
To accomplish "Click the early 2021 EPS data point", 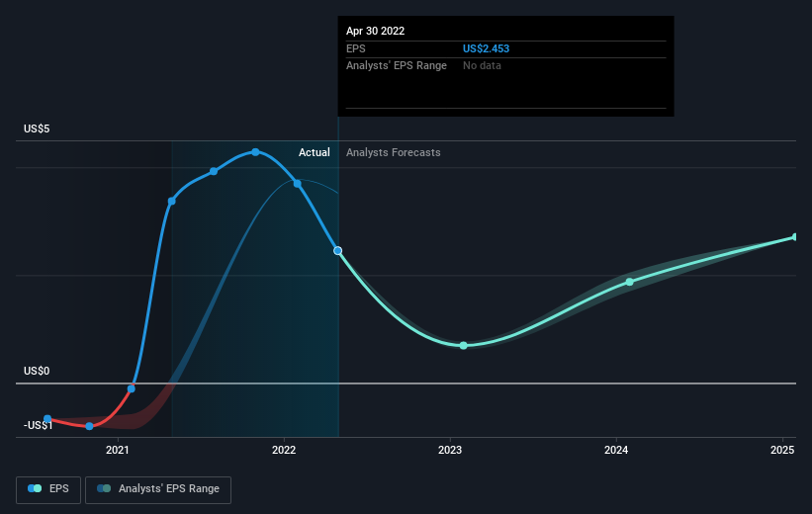I will click(132, 388).
